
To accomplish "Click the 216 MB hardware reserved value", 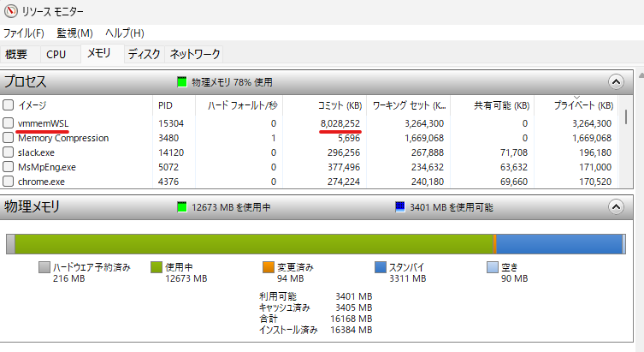I will [68, 278].
